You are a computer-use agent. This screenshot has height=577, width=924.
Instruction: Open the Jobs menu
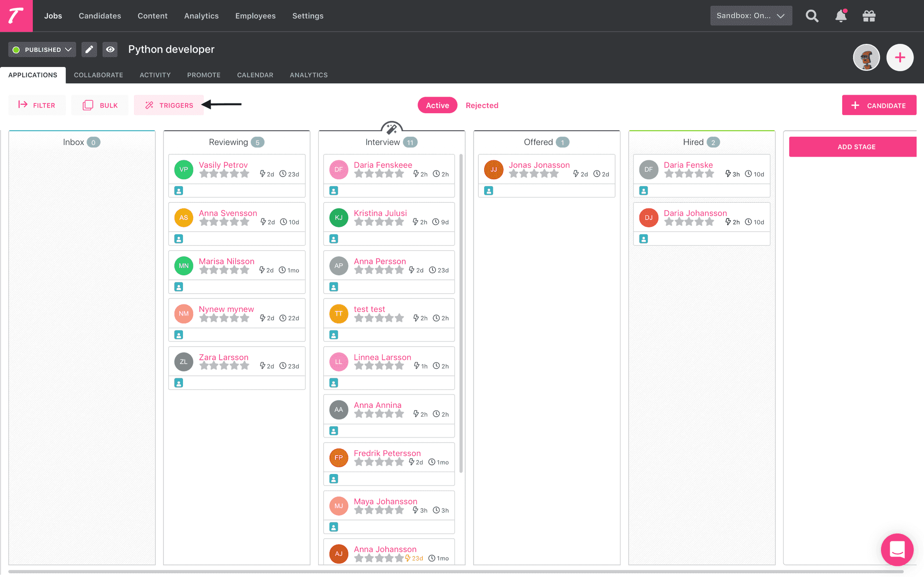53,16
